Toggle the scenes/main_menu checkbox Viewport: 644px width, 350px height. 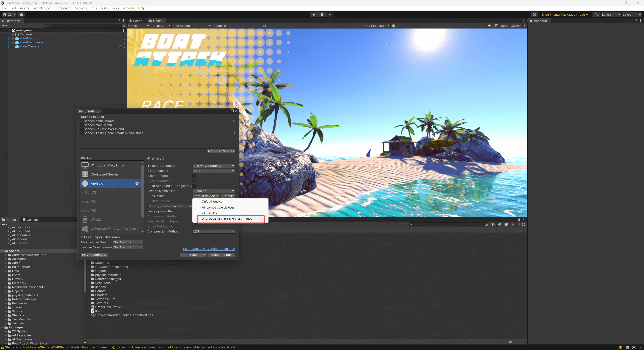(82, 125)
